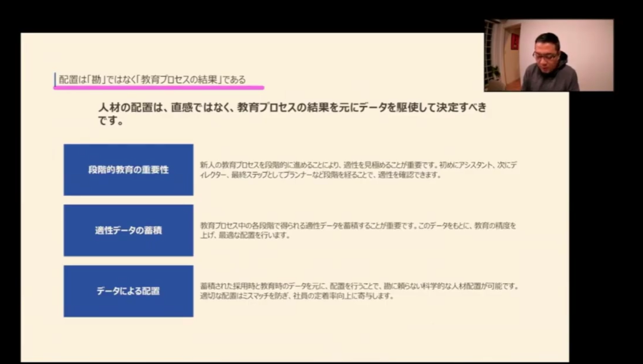Select the blue 適性データの蓄積 box

point(128,230)
